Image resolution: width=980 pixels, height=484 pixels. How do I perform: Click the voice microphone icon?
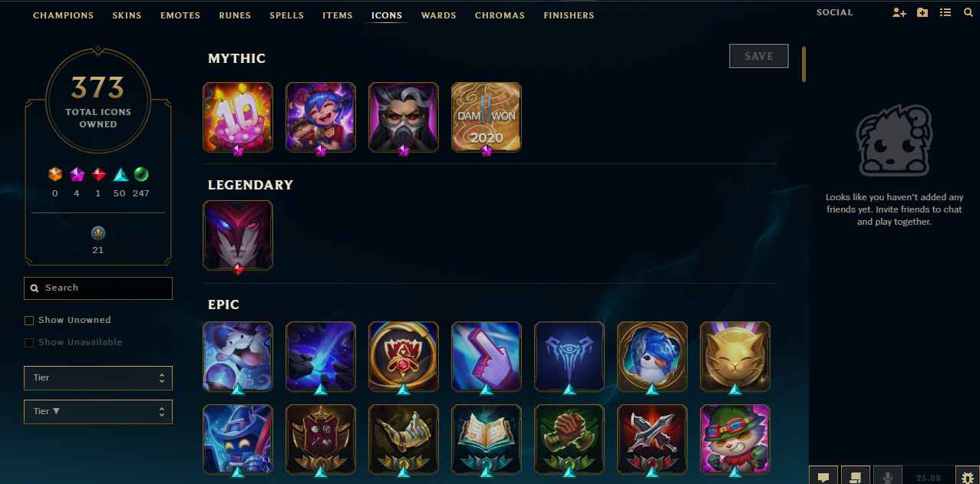click(888, 476)
